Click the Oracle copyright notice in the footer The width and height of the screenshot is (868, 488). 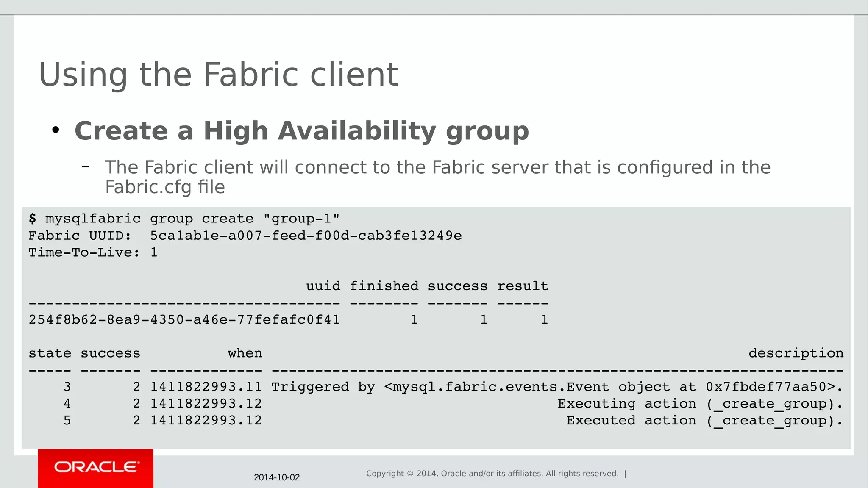[x=492, y=474]
